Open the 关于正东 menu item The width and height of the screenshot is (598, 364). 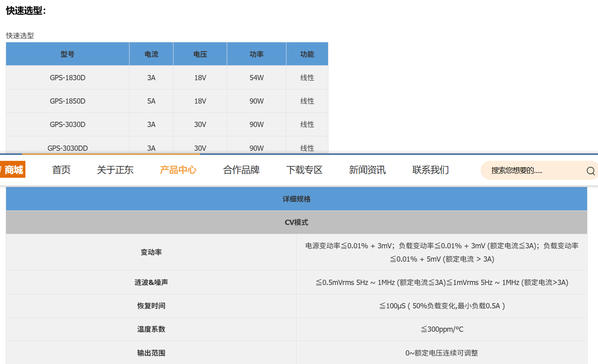(115, 170)
